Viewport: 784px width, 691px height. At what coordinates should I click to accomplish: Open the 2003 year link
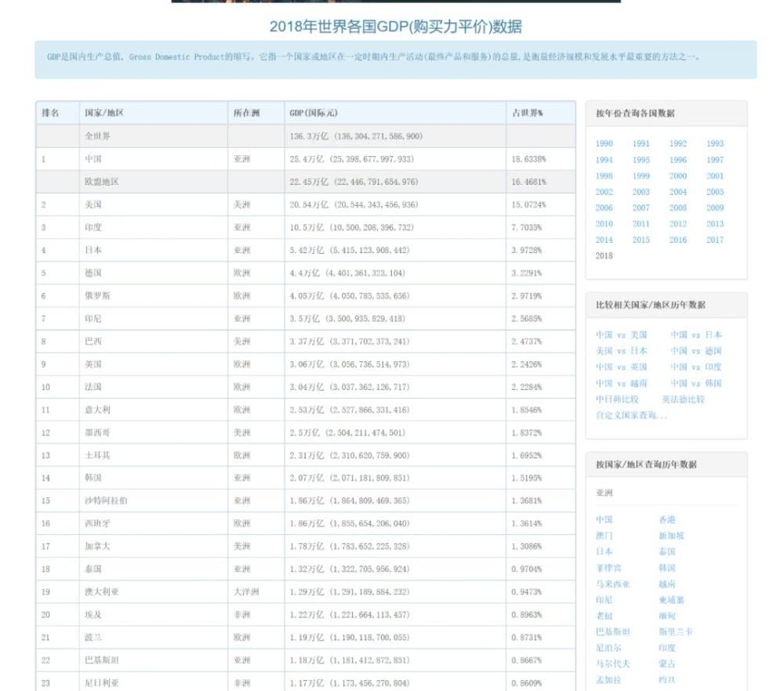click(x=641, y=192)
